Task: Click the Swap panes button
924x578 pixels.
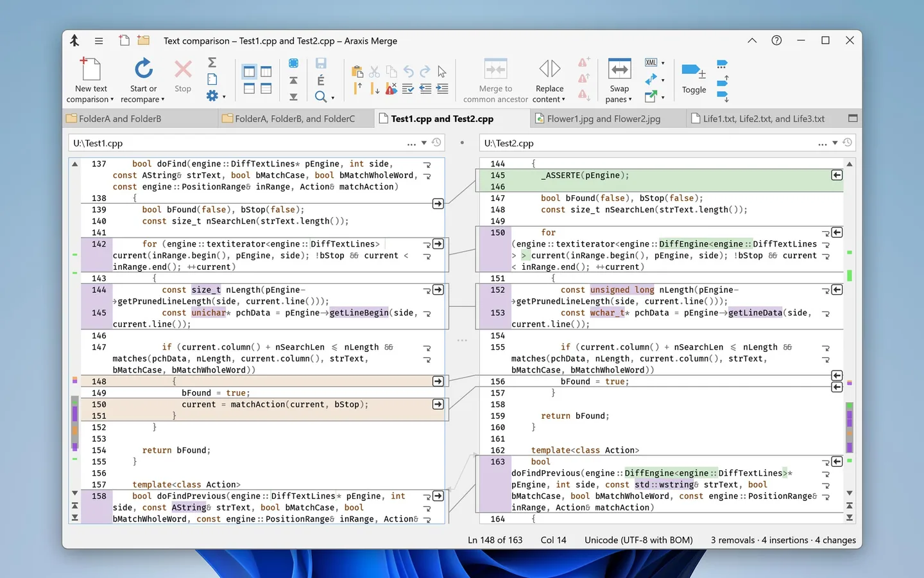Action: point(619,80)
